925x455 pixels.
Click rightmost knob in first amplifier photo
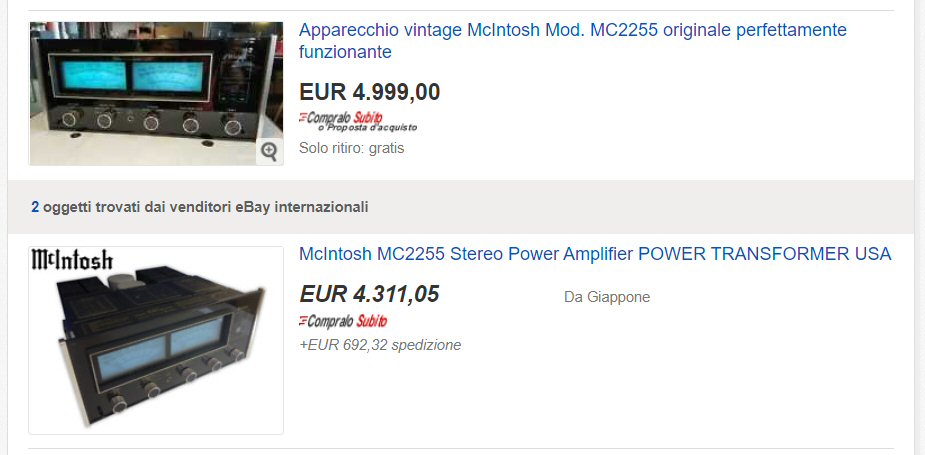(232, 126)
